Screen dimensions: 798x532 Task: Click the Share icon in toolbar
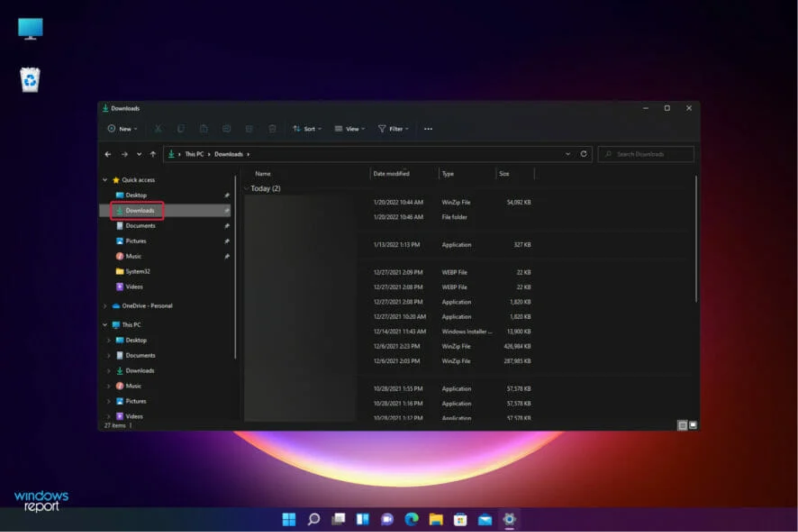249,129
